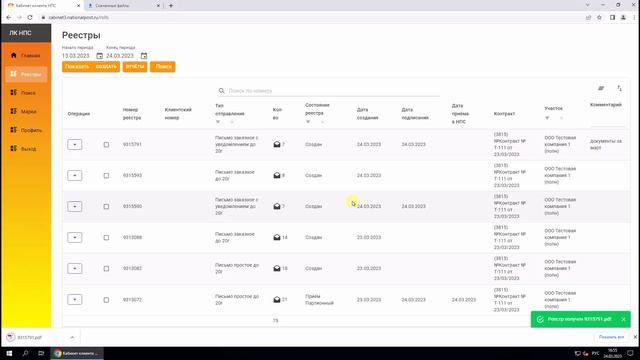
Task: Open the Windows Start menu
Action: [9, 353]
